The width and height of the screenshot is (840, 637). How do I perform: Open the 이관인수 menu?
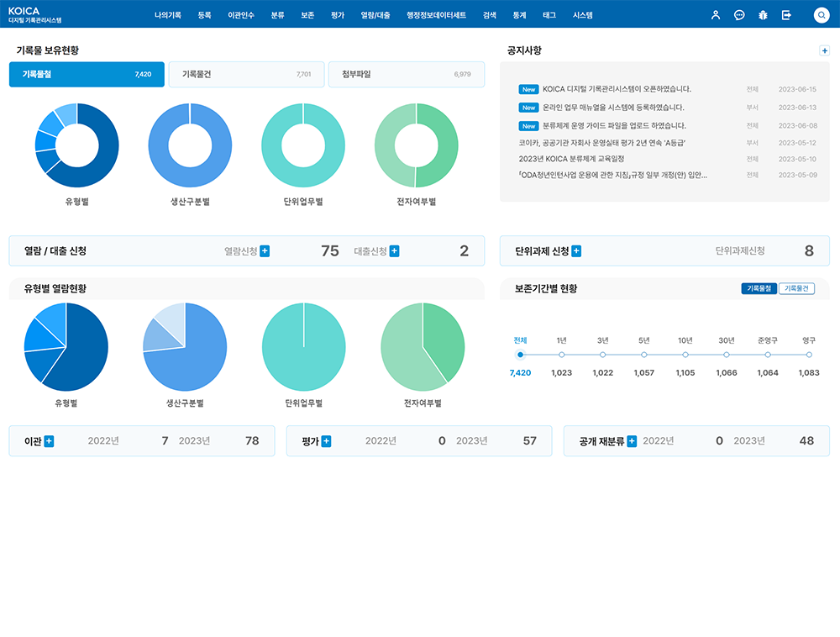click(x=241, y=15)
